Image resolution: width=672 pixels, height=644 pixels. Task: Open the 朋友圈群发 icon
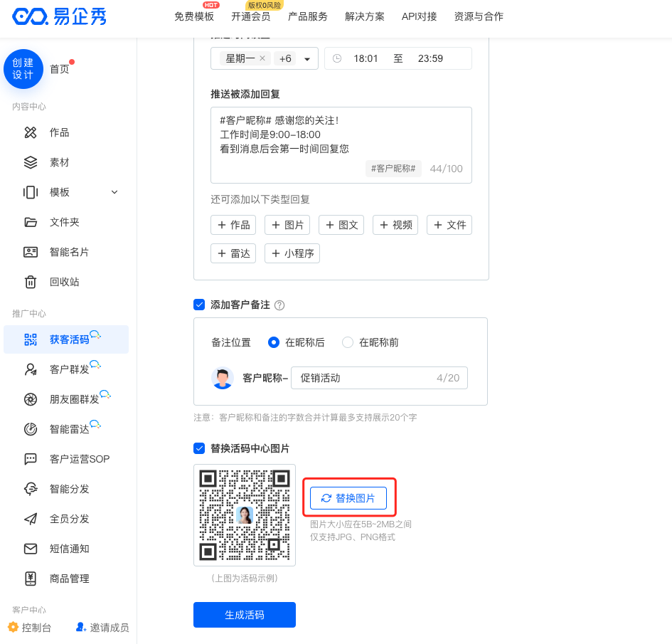tap(31, 399)
